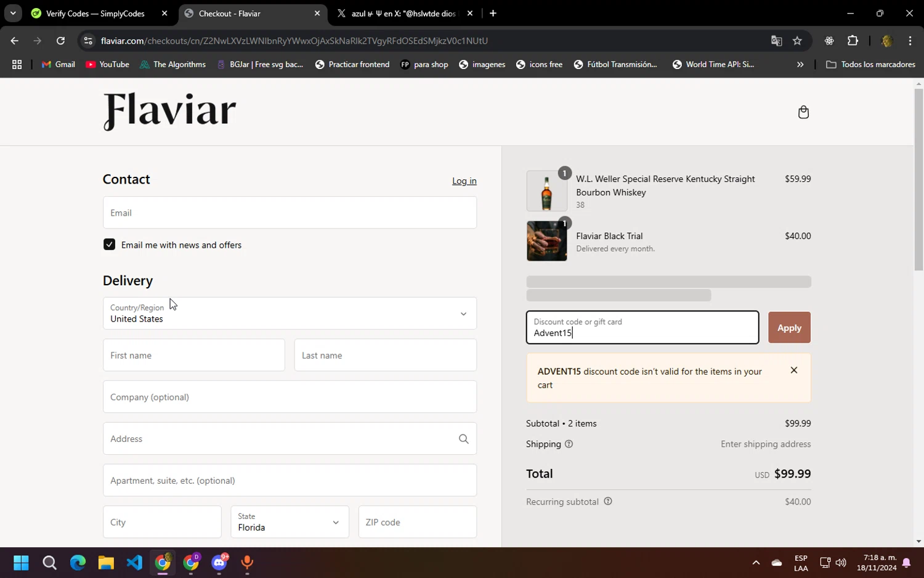This screenshot has width=924, height=578.
Task: Open Windows taskbar search
Action: point(49,563)
